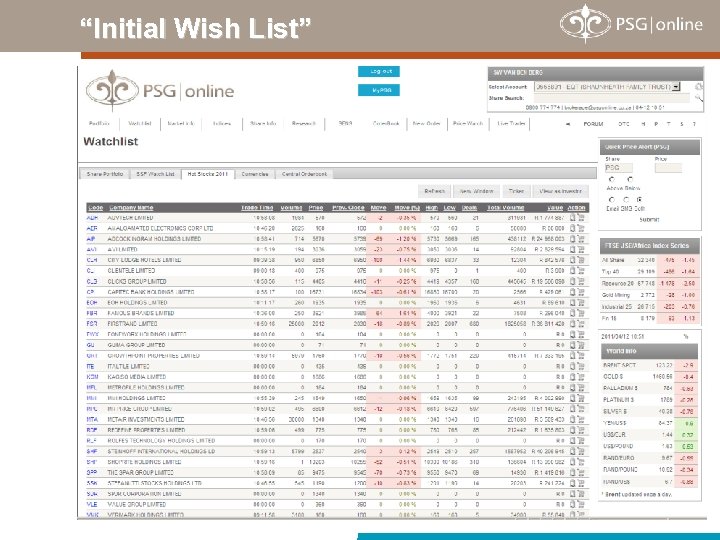Image resolution: width=720 pixels, height=540 pixels.
Task: Click magnifier icon beside Share Search field
Action: 698,98
